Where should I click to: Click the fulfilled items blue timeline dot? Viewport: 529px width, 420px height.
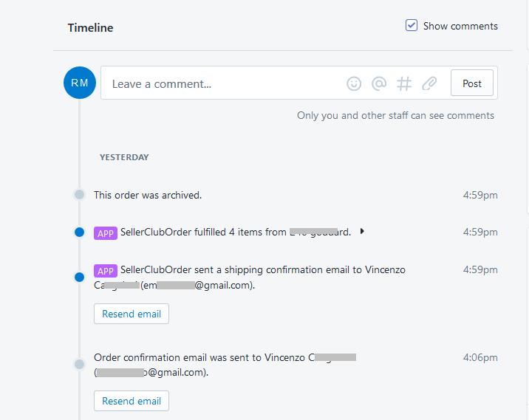80,233
